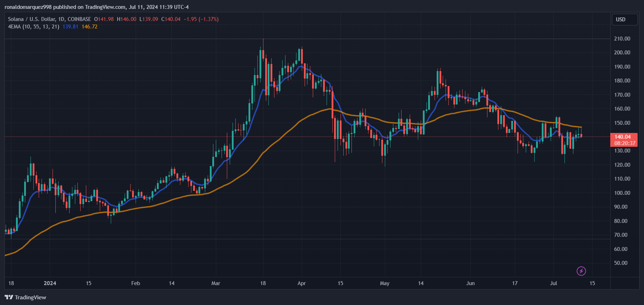Click the Apr label on time axis
This screenshot has width=644, height=305.
pyautogui.click(x=301, y=283)
